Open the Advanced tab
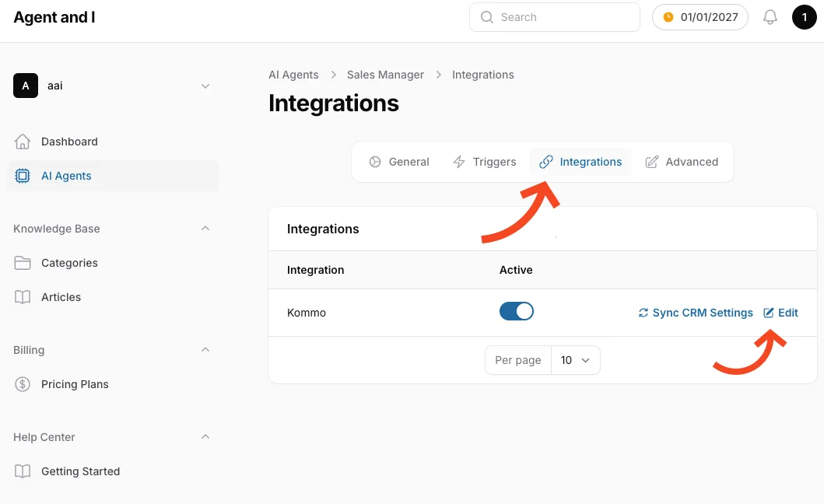The height and width of the screenshot is (504, 824). (682, 162)
